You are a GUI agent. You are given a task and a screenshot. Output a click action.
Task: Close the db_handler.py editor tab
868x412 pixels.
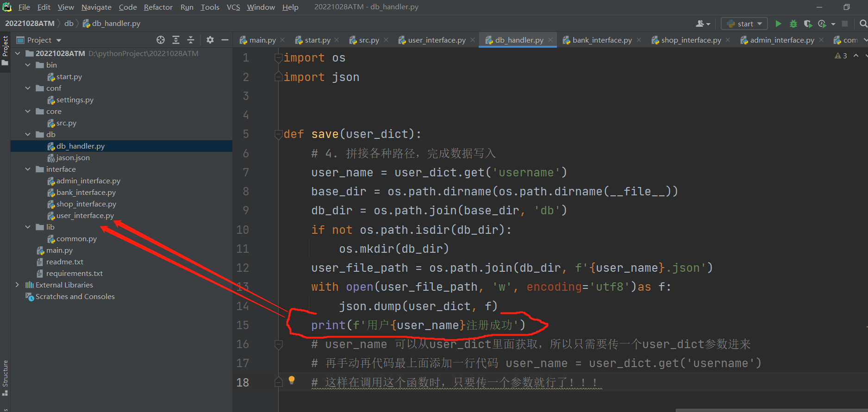pyautogui.click(x=550, y=40)
